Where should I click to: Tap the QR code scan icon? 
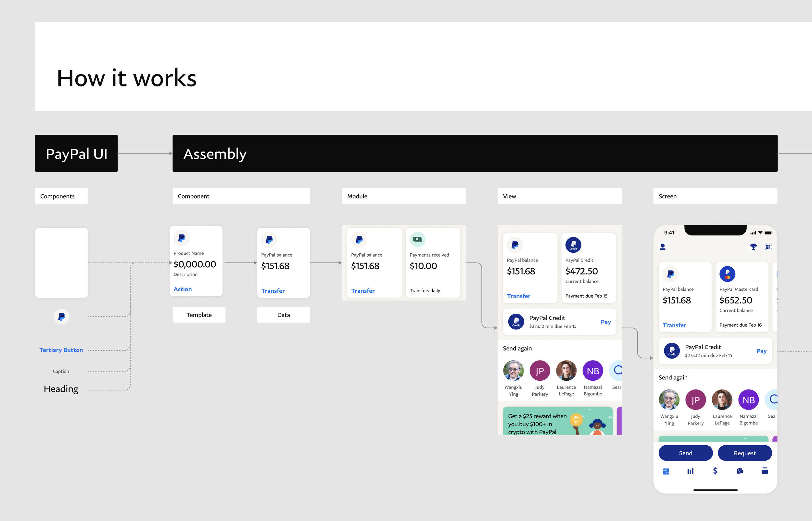coord(768,247)
